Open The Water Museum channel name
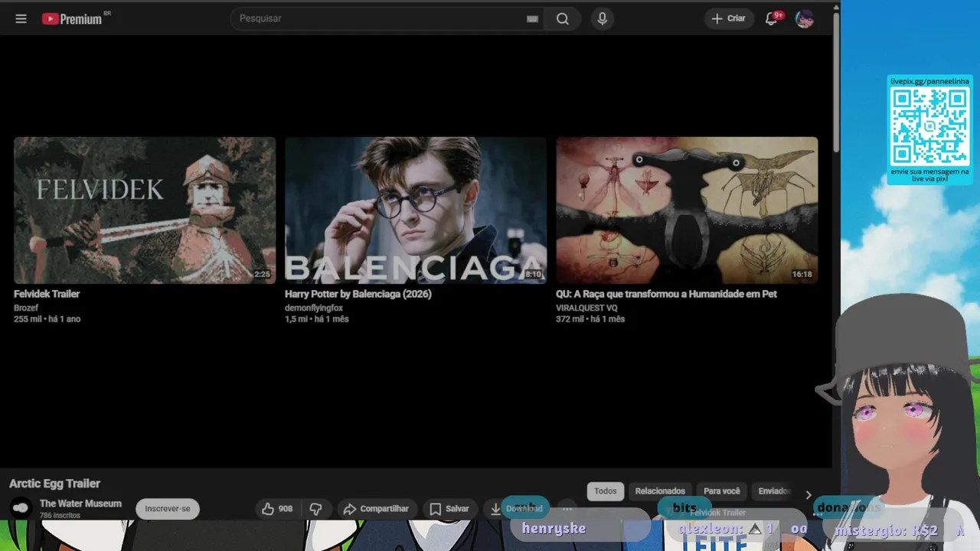 pos(80,504)
